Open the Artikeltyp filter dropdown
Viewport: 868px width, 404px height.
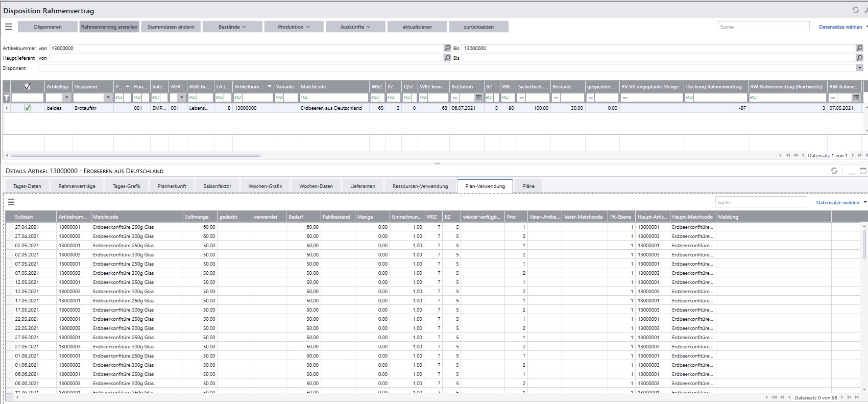point(66,98)
